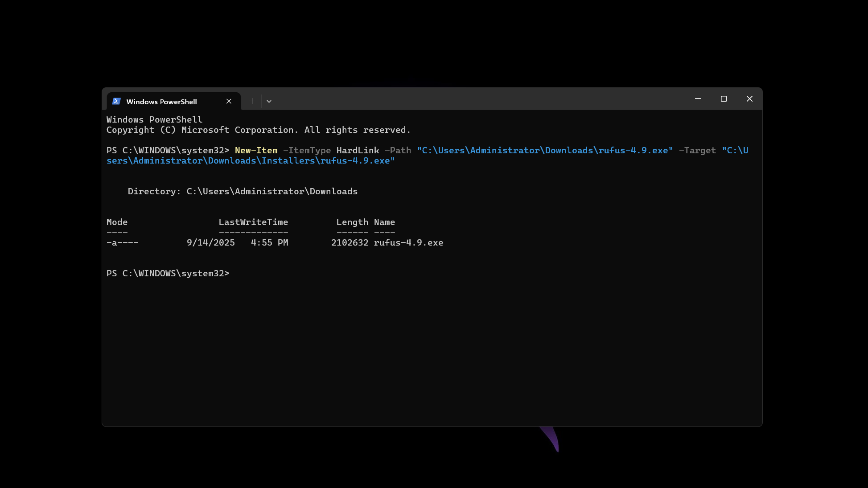Click the New-Item command text
This screenshot has width=868, height=488.
coord(256,151)
